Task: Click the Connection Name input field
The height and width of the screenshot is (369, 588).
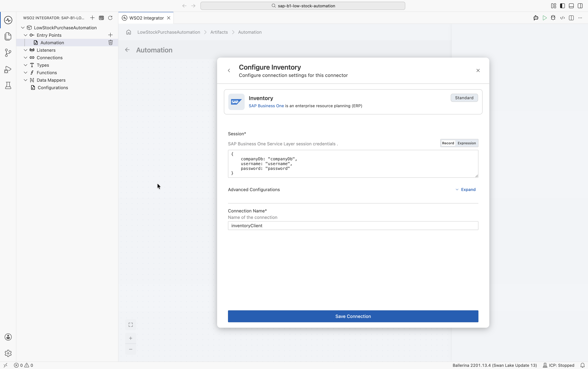Action: click(353, 226)
